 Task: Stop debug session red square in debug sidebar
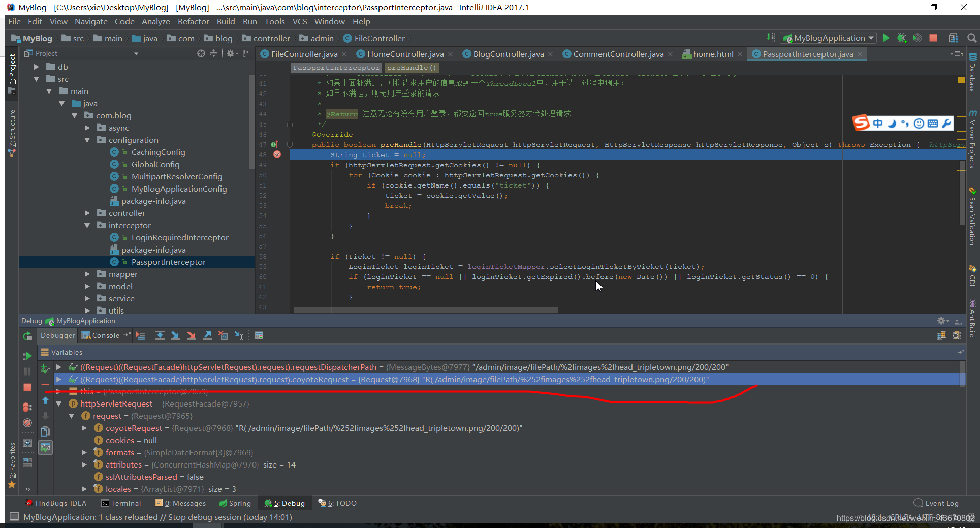click(27, 387)
